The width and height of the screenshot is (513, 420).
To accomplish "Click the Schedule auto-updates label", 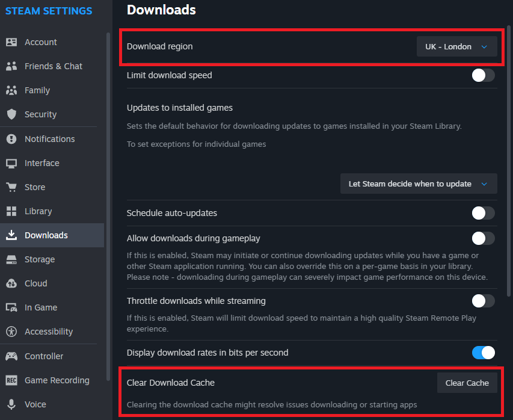I will click(x=172, y=213).
